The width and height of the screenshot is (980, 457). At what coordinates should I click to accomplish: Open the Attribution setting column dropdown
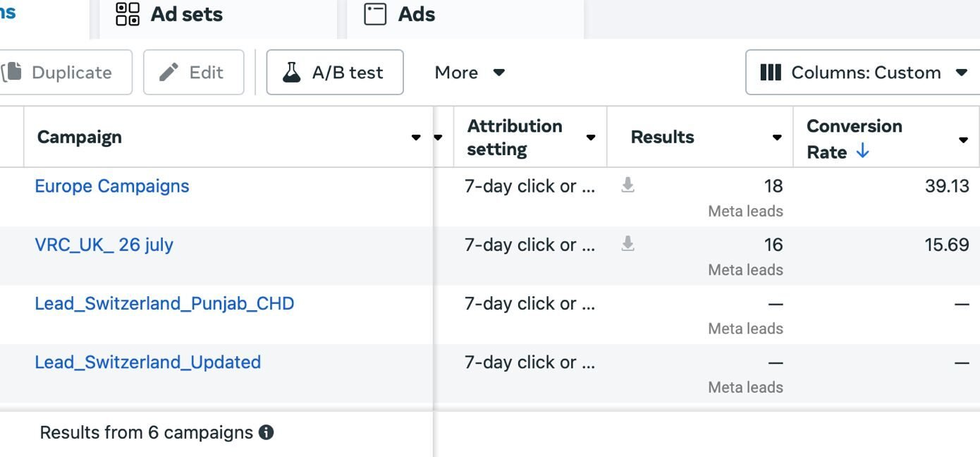591,138
